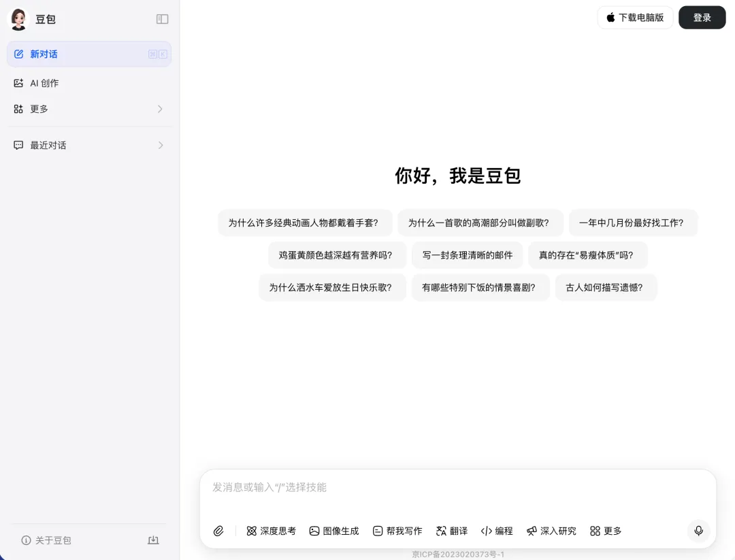Image resolution: width=735 pixels, height=560 pixels.
Task: Start a 新对话 from the sidebar
Action: [89, 54]
